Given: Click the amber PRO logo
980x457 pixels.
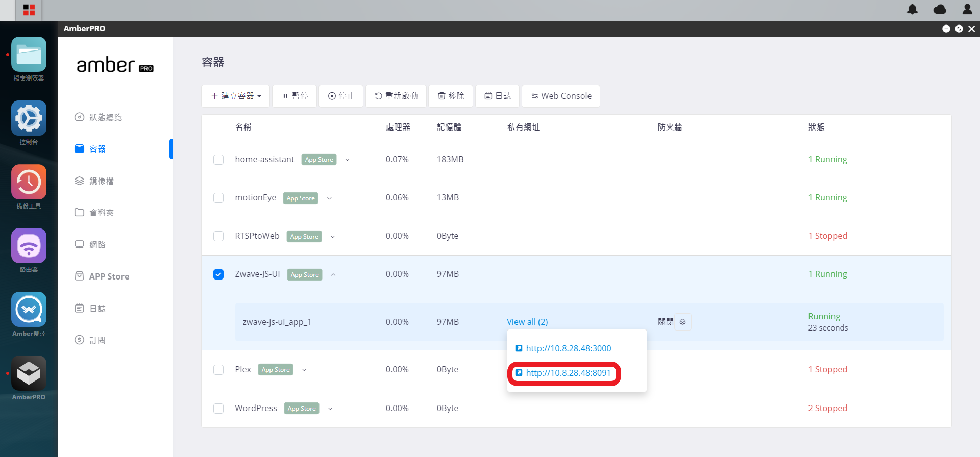Looking at the screenshot, I should pyautogui.click(x=115, y=65).
